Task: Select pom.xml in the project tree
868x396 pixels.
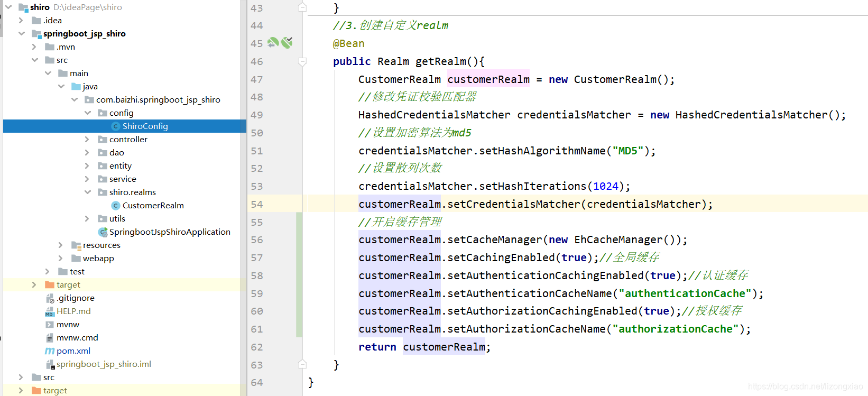Action: (x=73, y=351)
